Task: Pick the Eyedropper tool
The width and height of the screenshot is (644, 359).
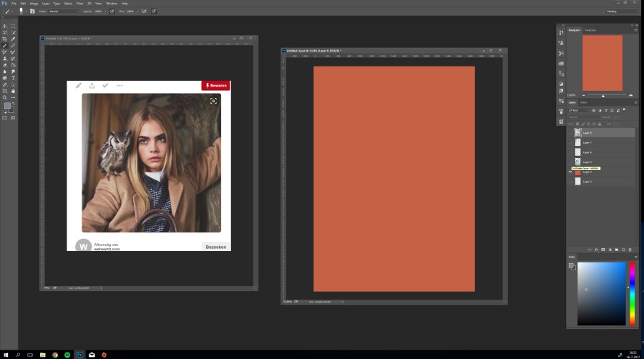Action: point(13,39)
